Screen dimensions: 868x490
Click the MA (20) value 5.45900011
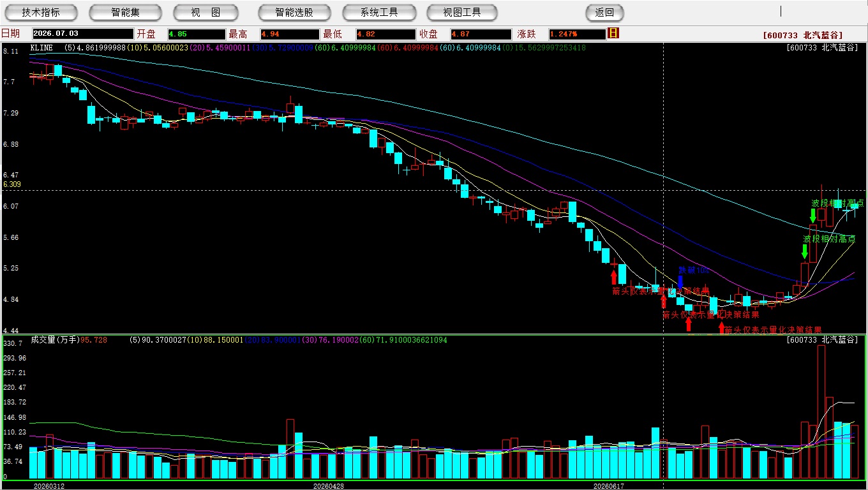point(220,48)
